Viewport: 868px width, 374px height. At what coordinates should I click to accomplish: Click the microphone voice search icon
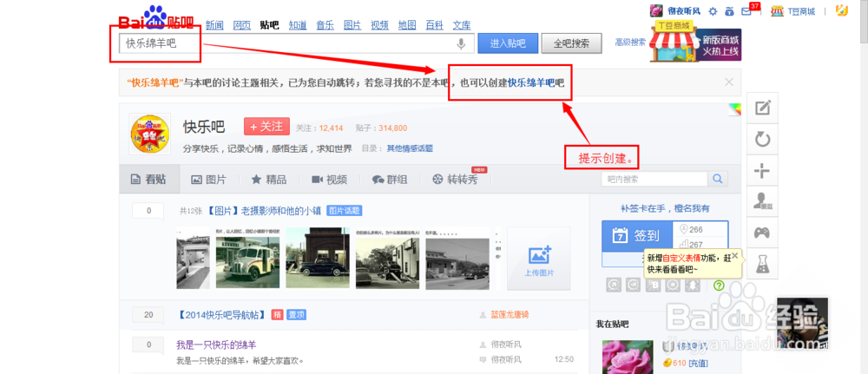tap(461, 43)
